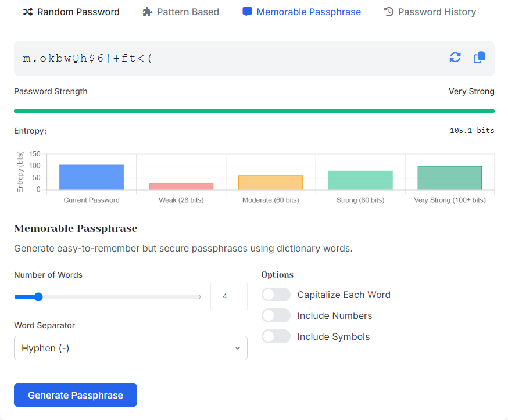Click the Very Strong dark green chart bar
Image resolution: width=508 pixels, height=420 pixels.
[x=450, y=178]
